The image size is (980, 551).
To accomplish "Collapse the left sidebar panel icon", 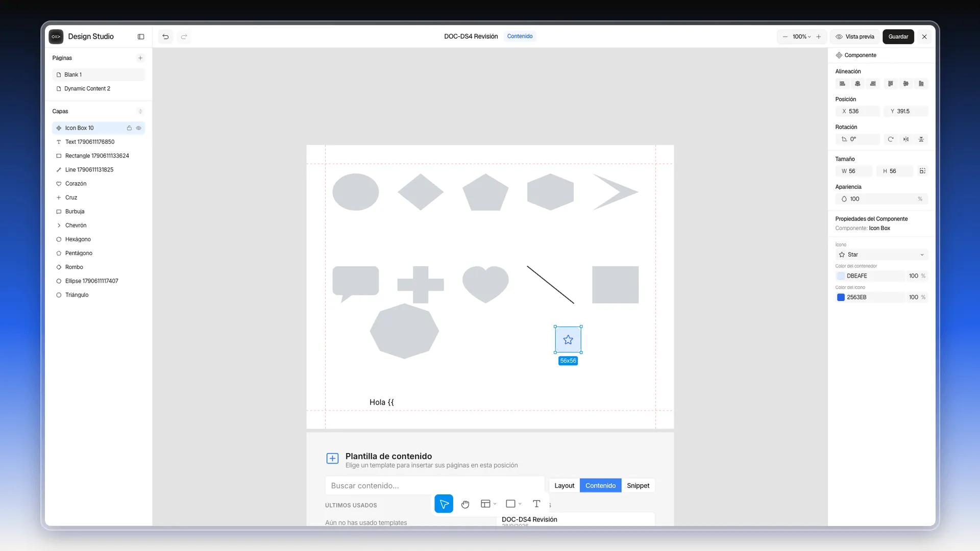I will pos(141,37).
